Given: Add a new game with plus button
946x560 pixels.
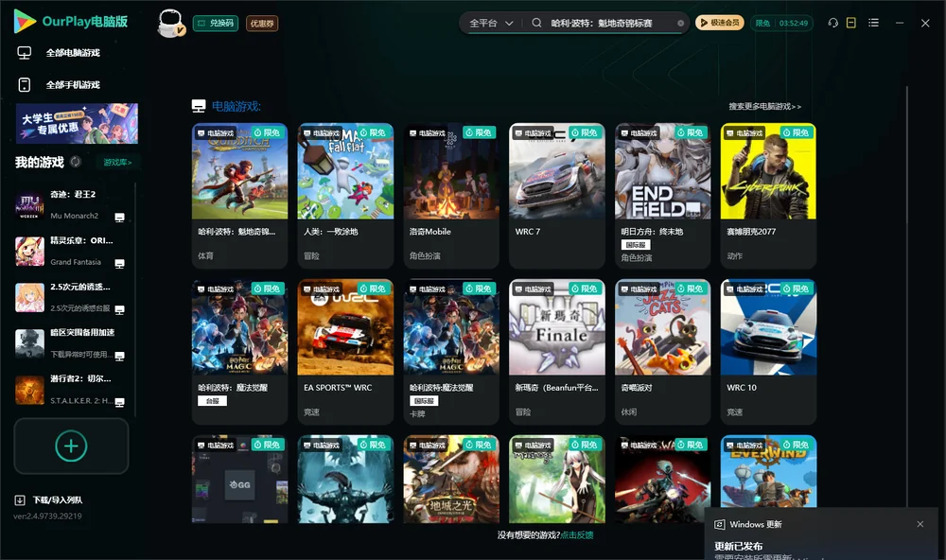Looking at the screenshot, I should point(71,446).
